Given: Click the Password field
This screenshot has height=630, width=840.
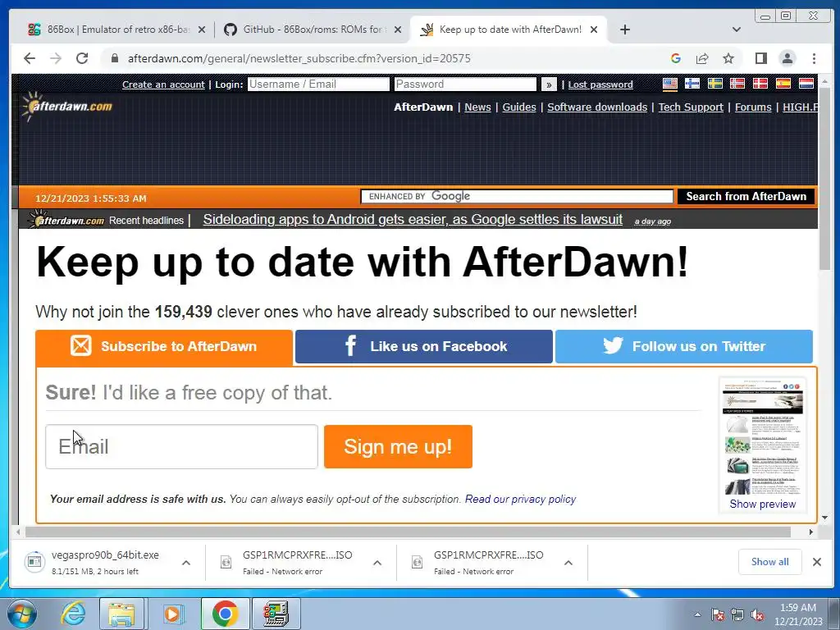Looking at the screenshot, I should coord(465,84).
